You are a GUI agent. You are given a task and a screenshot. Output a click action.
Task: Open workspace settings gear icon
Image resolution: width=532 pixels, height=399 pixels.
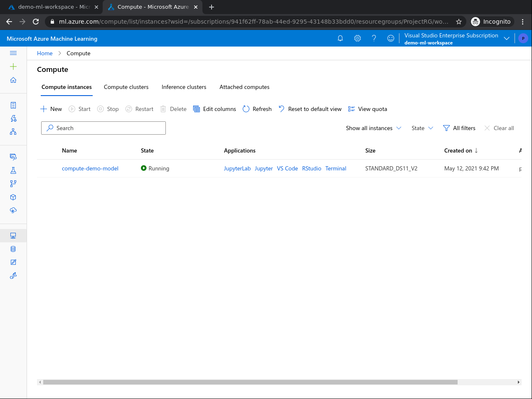point(357,38)
